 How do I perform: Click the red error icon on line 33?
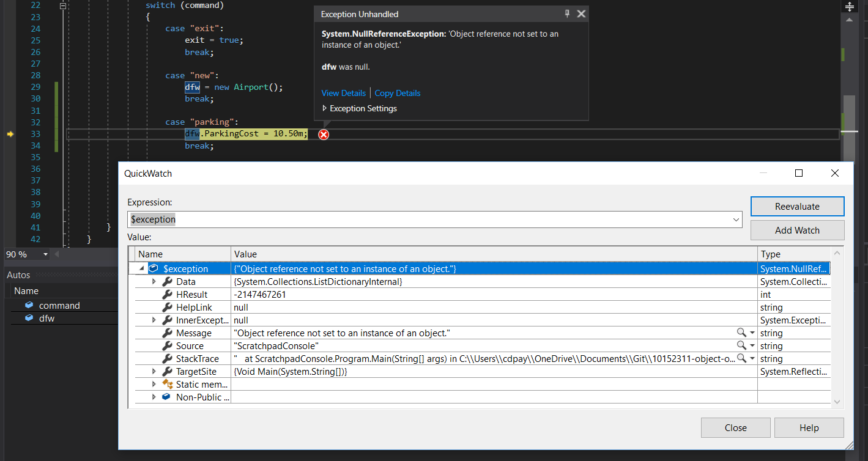[324, 135]
